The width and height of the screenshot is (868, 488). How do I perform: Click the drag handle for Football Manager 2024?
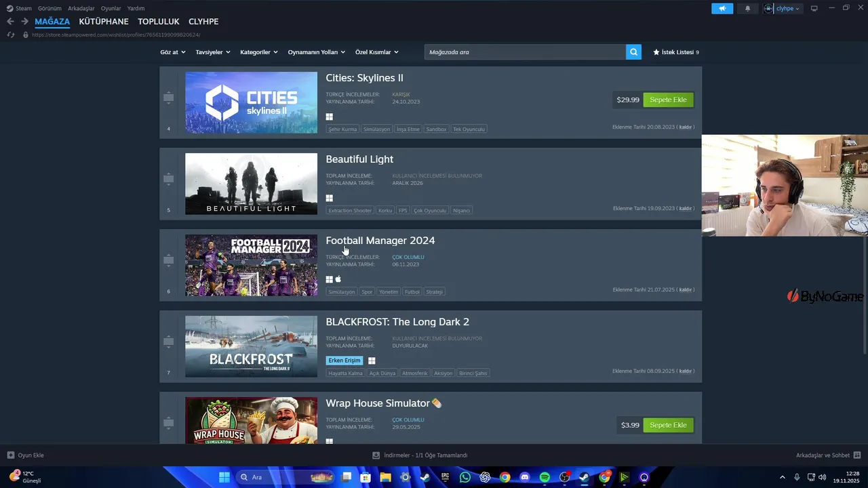tap(168, 260)
